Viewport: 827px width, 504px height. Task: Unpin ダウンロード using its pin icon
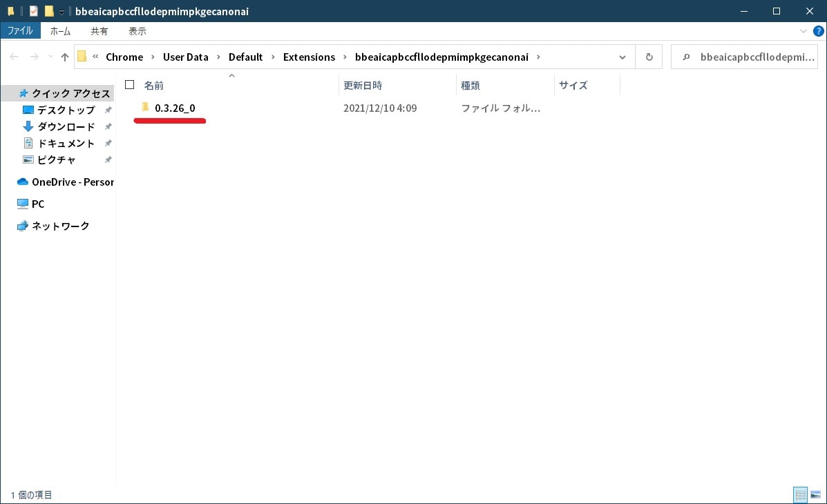click(108, 126)
